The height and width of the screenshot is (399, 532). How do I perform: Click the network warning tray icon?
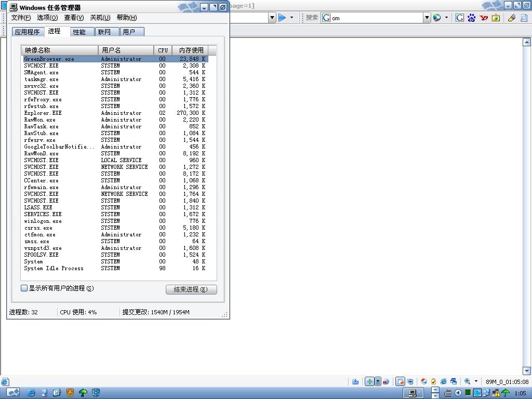(496, 393)
